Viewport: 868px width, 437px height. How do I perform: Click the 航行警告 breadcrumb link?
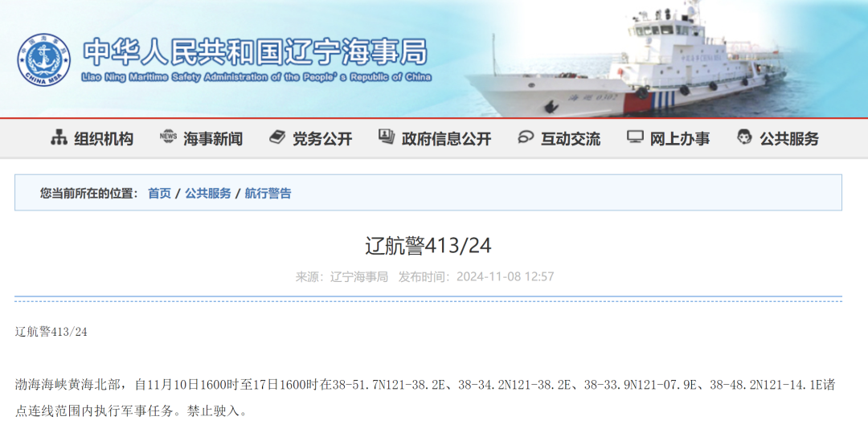pyautogui.click(x=268, y=193)
